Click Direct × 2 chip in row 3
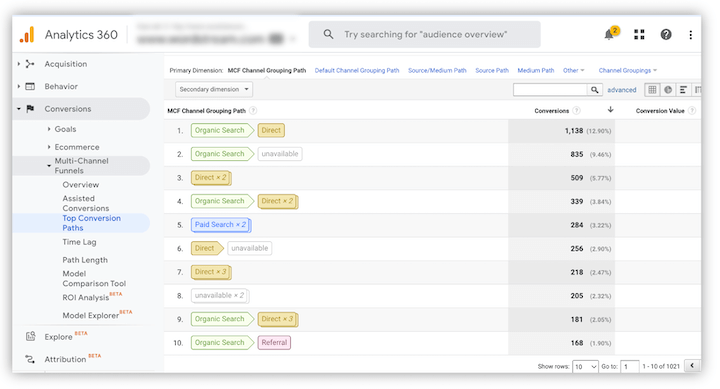The image size is (720, 389). point(211,178)
